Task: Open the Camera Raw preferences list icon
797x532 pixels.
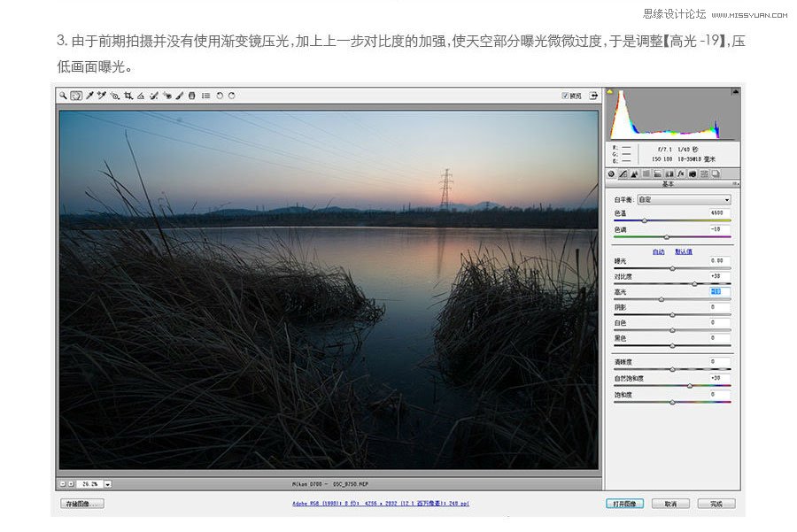Action: click(205, 96)
